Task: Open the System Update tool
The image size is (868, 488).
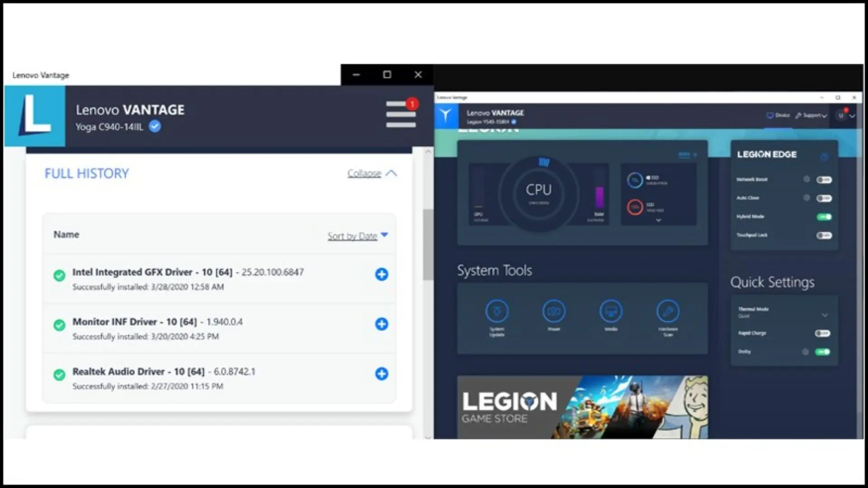Action: tap(496, 311)
